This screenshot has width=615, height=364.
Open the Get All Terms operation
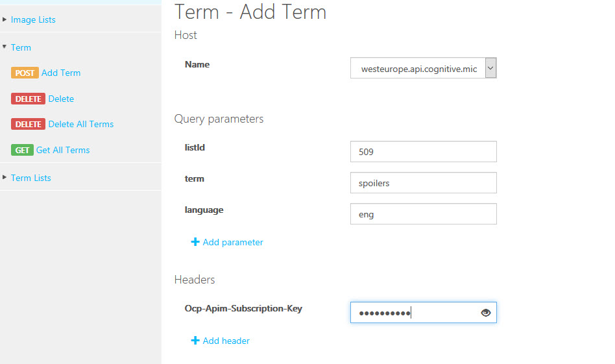coord(63,150)
